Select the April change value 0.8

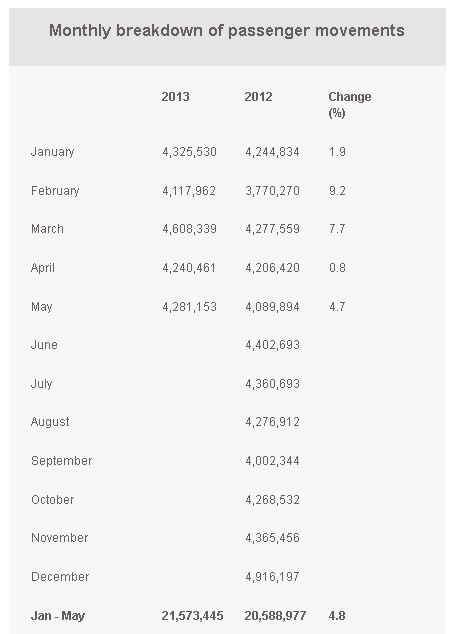pyautogui.click(x=337, y=268)
